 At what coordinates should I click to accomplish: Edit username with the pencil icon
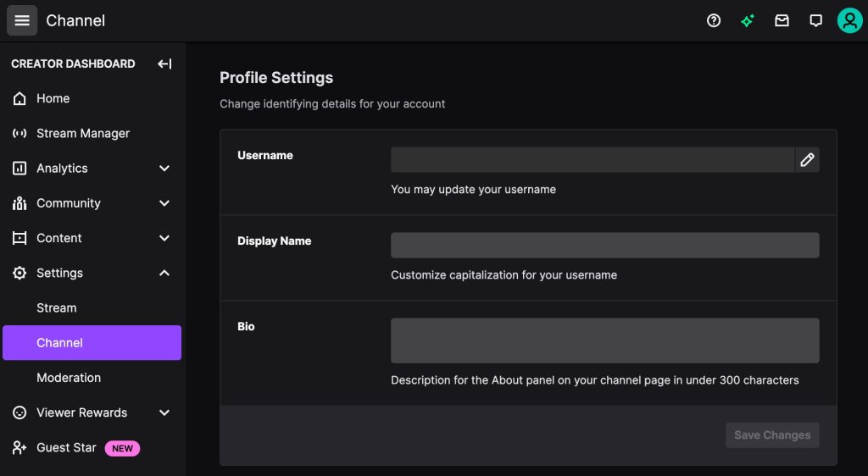coord(807,160)
